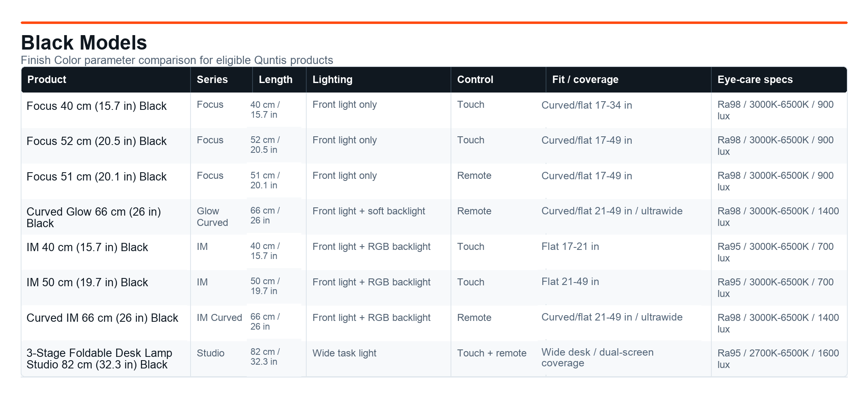Click Ra95 / 2700K-6500K / 1600 lux specs cell
The width and height of the screenshot is (868, 399).
tap(778, 359)
